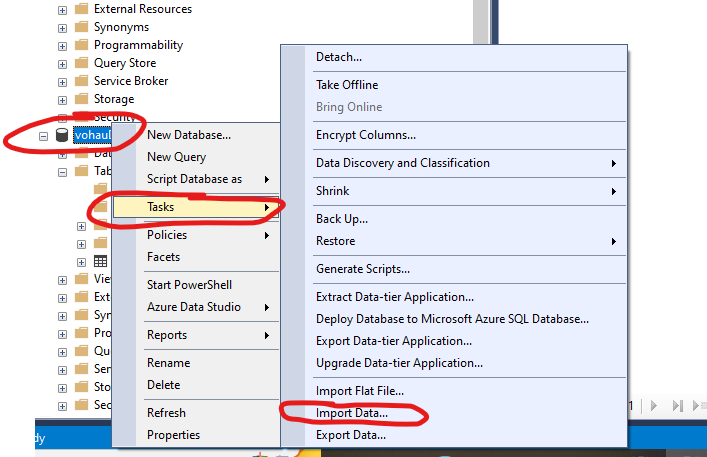Viewport: 707px width, 457px height.
Task: Click the External Resources folder icon
Action: (81, 9)
